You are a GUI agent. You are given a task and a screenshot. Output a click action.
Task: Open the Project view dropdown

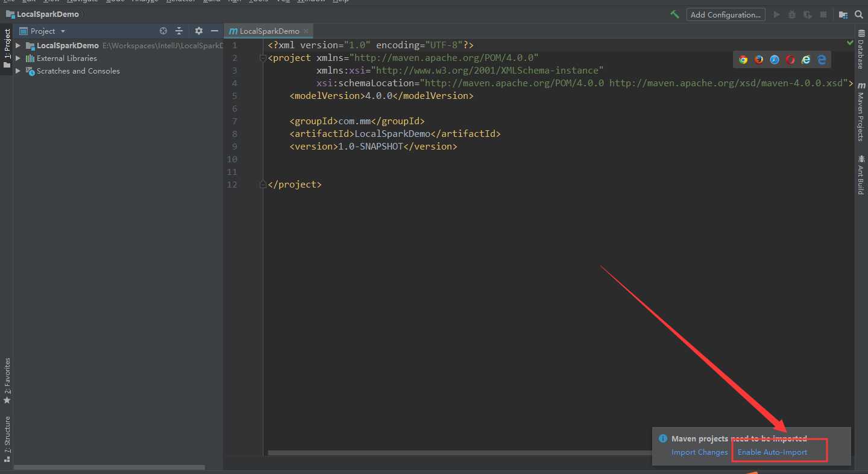click(x=42, y=31)
